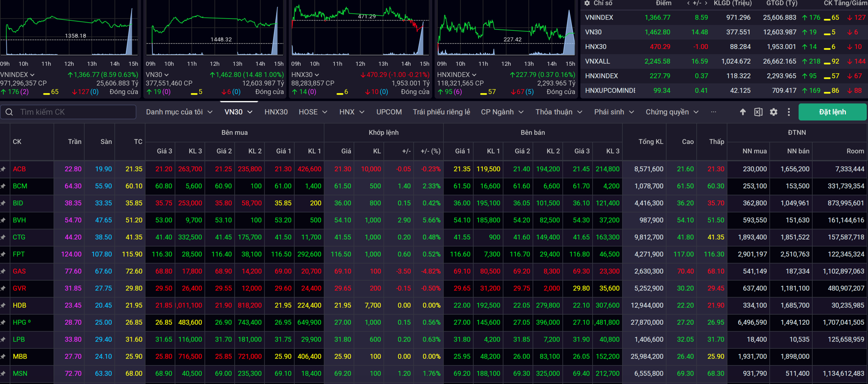Open HNXINDEX selector under fourth chart
The height and width of the screenshot is (384, 868).
(457, 75)
